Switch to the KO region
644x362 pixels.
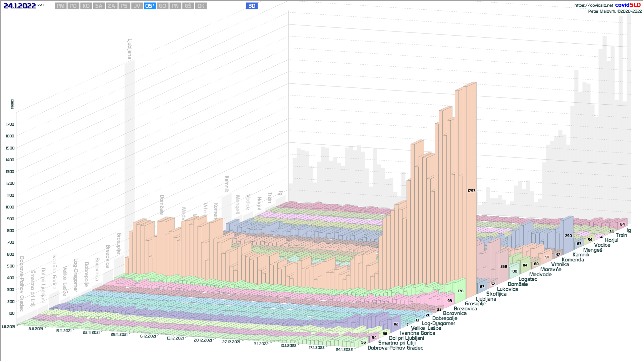click(86, 6)
